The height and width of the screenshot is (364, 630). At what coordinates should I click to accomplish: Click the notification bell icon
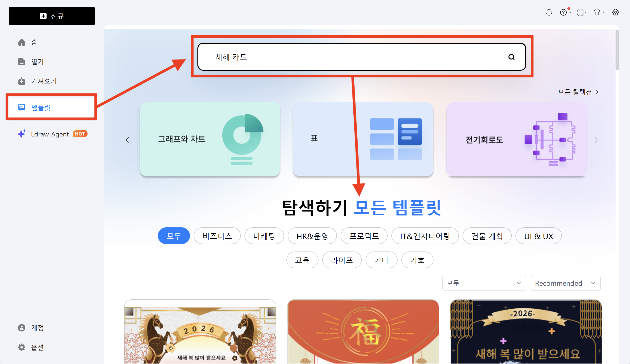point(549,12)
